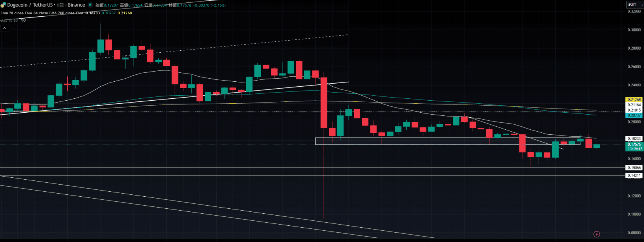Viewport: 644px width, 242px height.
Task: Click the green market status dot
Action: tap(90, 5)
